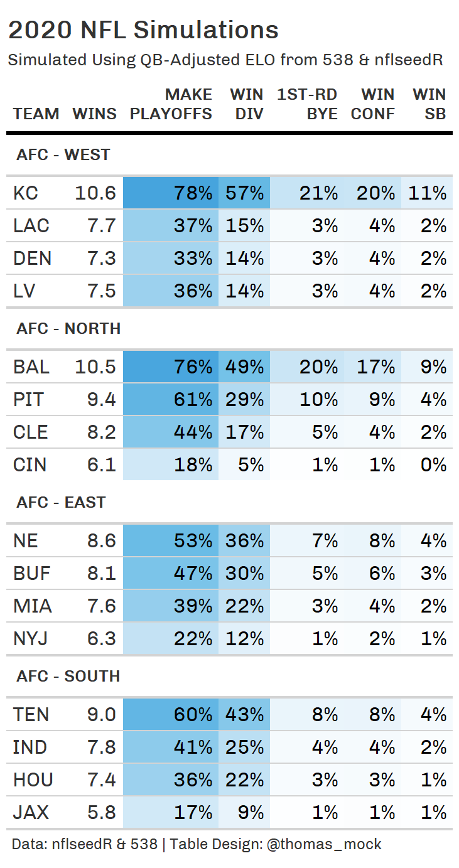Select the 1ST-RD BYE column header
459x868 pixels.
tap(307, 104)
